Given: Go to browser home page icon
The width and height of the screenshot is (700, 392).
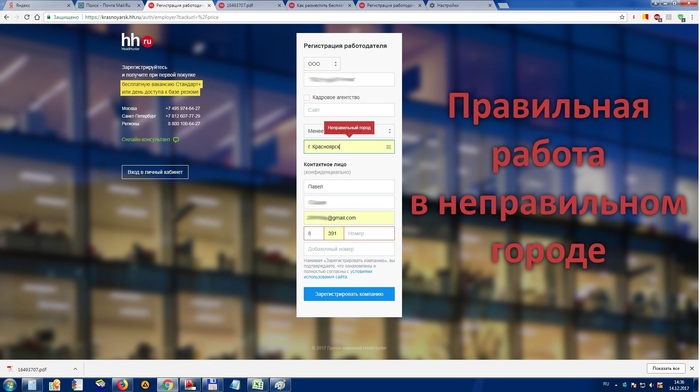Looking at the screenshot, I should [x=37, y=17].
